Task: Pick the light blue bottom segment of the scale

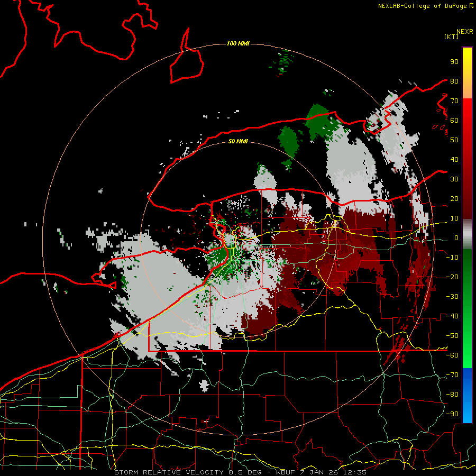Action: pyautogui.click(x=467, y=413)
